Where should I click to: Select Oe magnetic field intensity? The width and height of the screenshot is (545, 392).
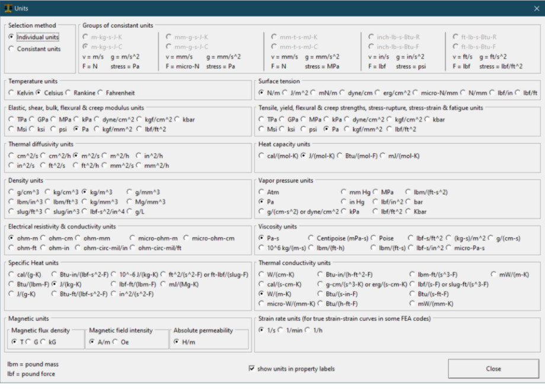click(x=116, y=342)
